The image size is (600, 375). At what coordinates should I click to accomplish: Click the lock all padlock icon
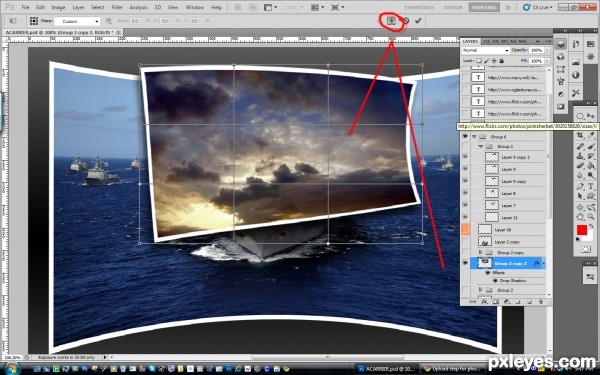tap(501, 61)
